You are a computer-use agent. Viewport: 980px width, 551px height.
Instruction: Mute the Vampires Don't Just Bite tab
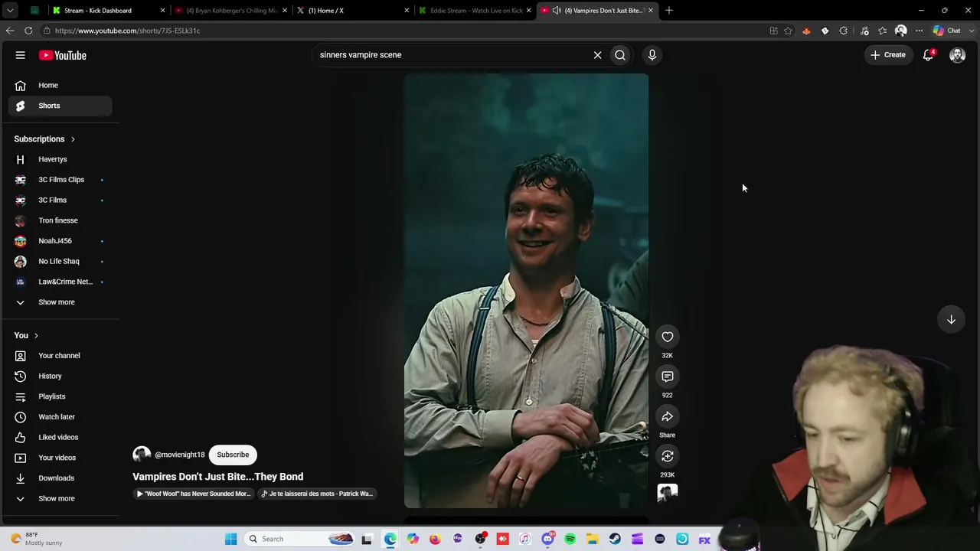point(557,11)
